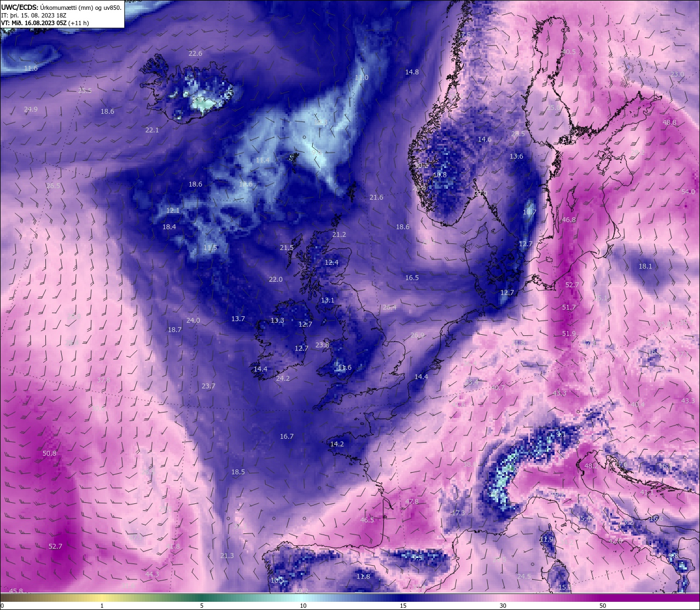Click the 51.7 value on the map

[569, 307]
